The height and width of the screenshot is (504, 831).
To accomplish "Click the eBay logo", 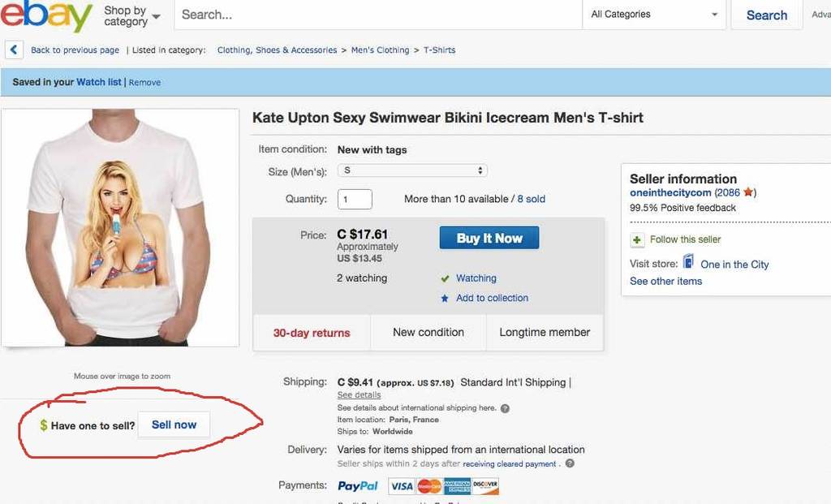I will tap(46, 15).
